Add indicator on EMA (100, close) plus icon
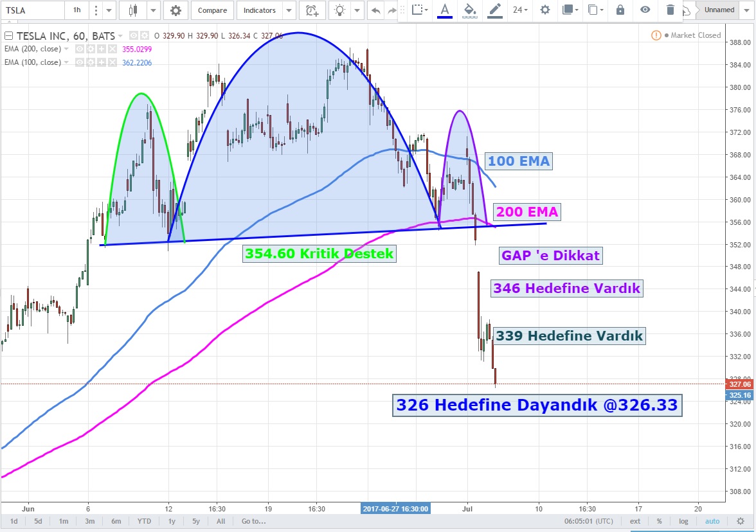Image resolution: width=756 pixels, height=532 pixels. (x=102, y=62)
